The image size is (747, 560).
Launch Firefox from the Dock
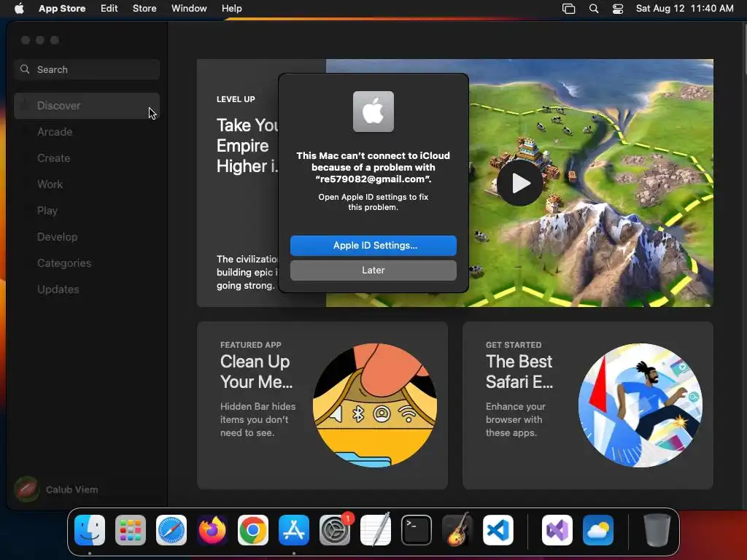tap(212, 530)
